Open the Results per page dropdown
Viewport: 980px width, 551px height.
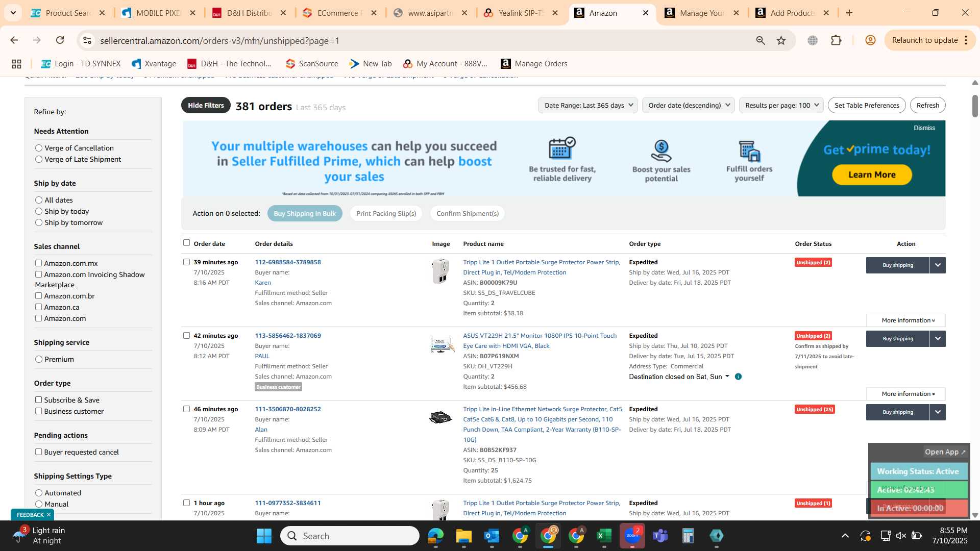781,106
